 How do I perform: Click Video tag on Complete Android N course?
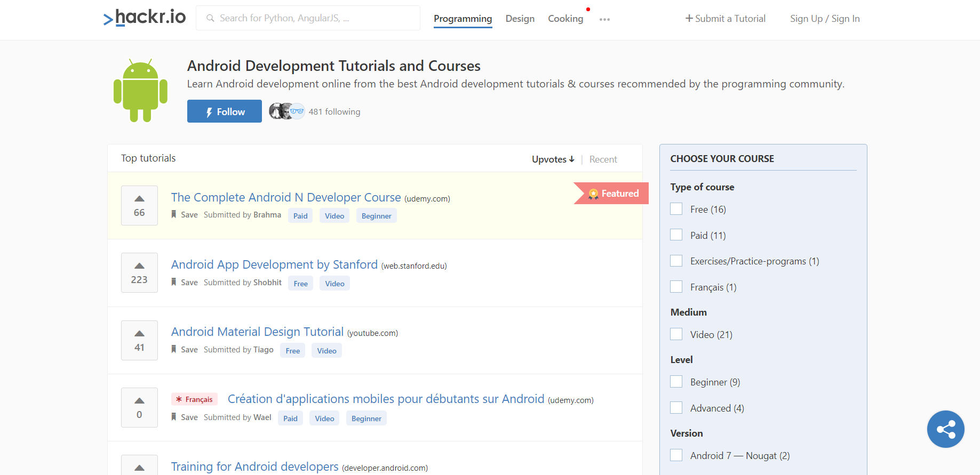pos(334,216)
